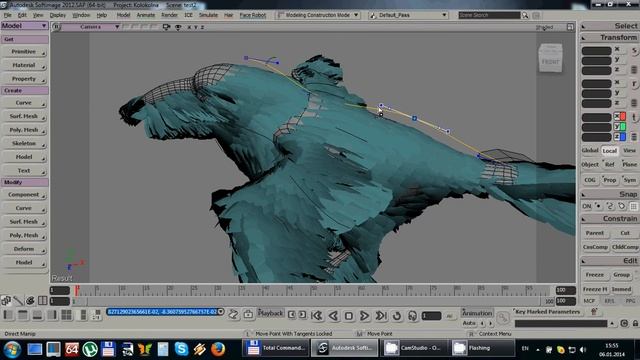The height and width of the screenshot is (360, 640).
Task: Open Firefox from the taskbar
Action: 218,349
